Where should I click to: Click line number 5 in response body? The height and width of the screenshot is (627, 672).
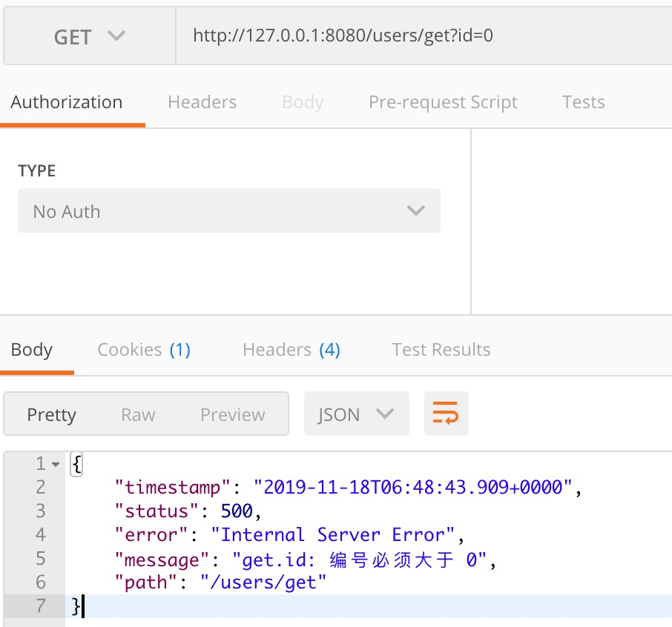[x=41, y=559]
